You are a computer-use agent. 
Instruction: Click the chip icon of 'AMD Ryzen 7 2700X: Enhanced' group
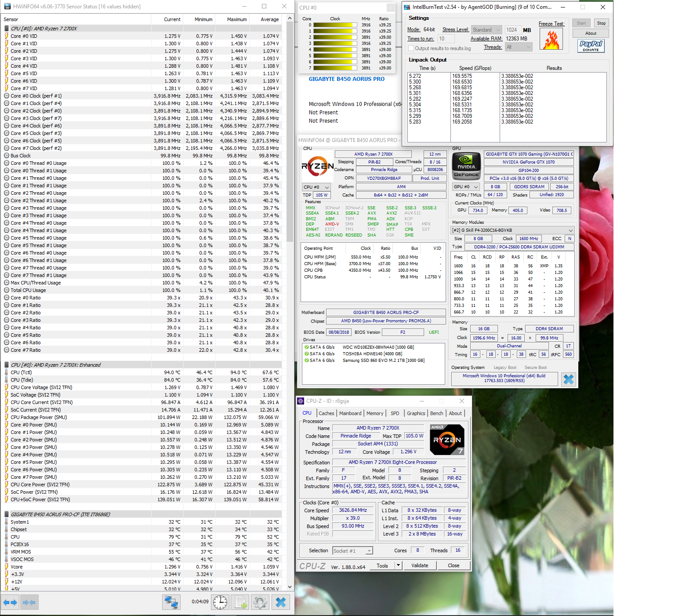click(x=7, y=365)
